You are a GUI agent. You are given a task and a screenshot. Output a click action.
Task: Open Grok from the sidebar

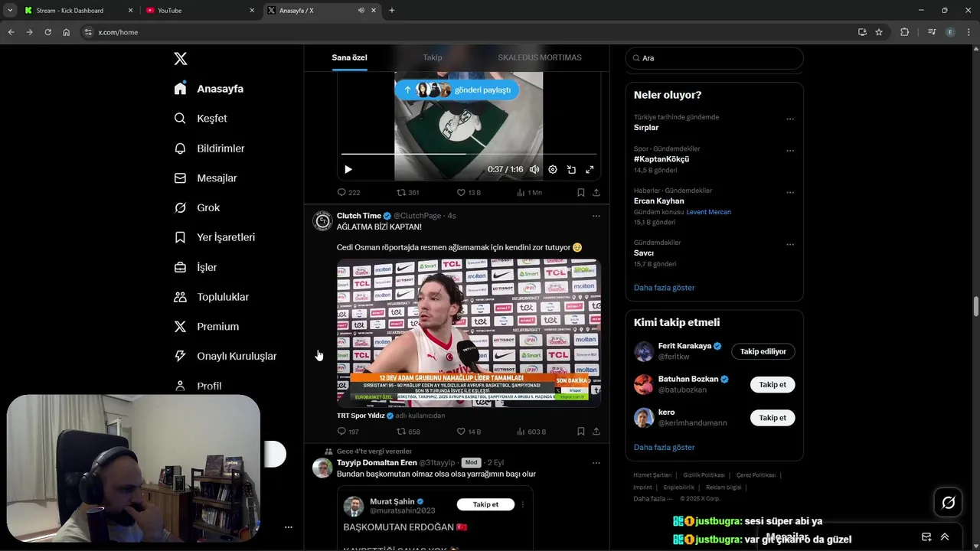coord(197,208)
